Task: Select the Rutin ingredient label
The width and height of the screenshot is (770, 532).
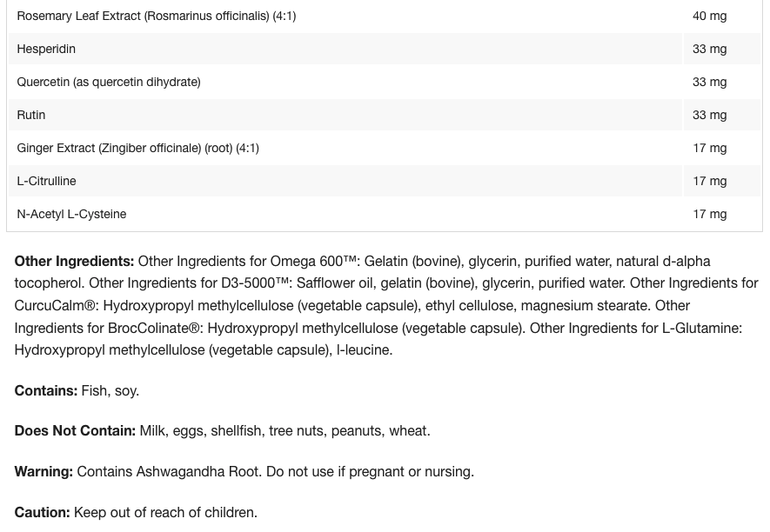Action: click(x=31, y=115)
